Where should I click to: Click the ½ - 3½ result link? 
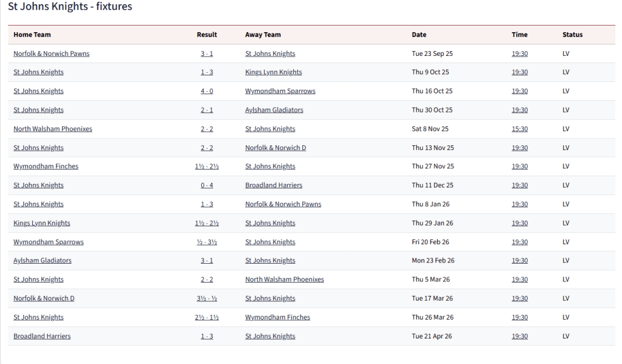[207, 242]
